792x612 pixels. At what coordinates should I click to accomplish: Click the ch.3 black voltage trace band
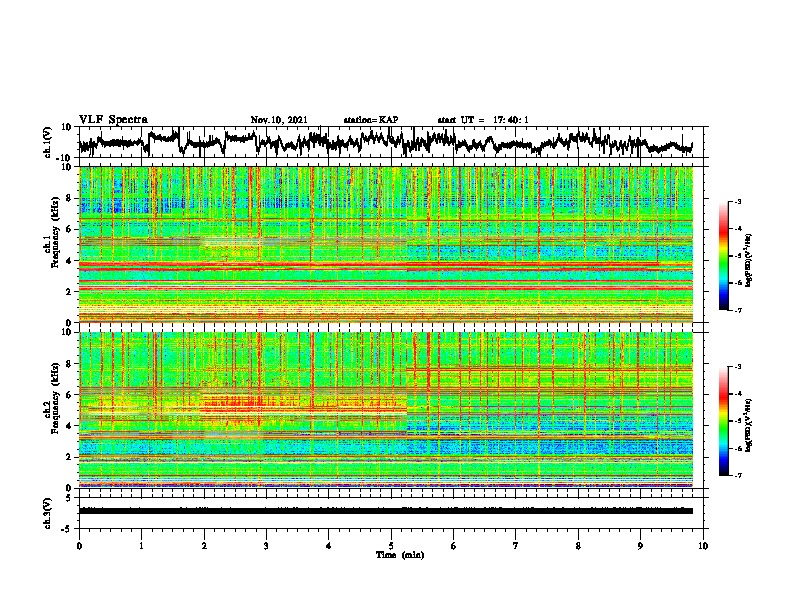pyautogui.click(x=386, y=511)
